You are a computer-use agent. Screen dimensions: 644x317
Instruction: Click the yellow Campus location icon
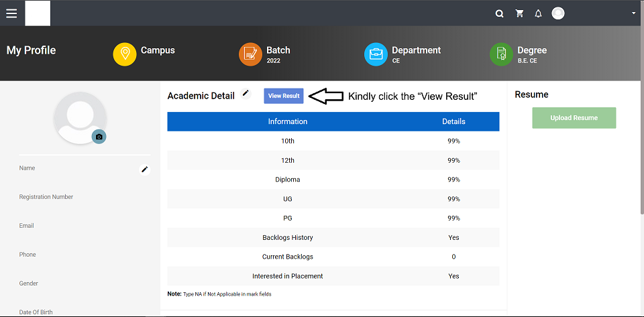coord(125,54)
